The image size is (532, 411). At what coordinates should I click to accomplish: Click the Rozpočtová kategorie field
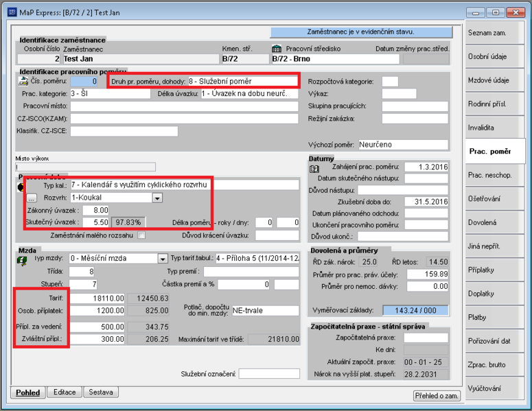[390, 82]
